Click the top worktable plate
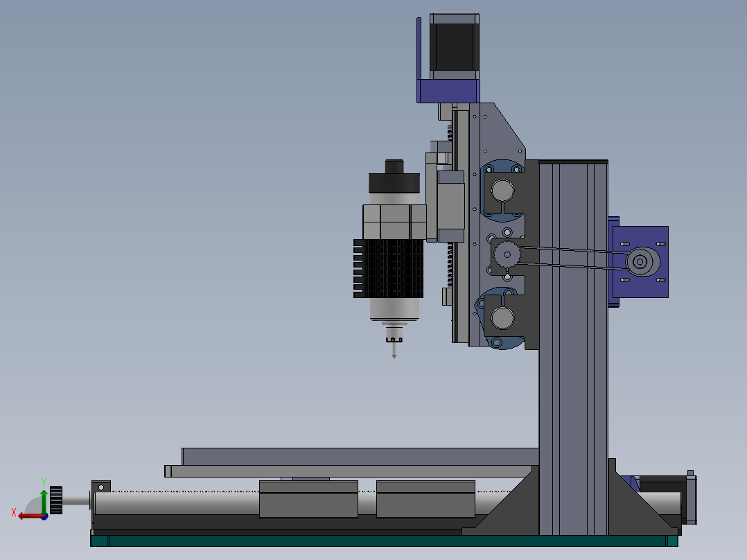This screenshot has width=747, height=560. (359, 456)
